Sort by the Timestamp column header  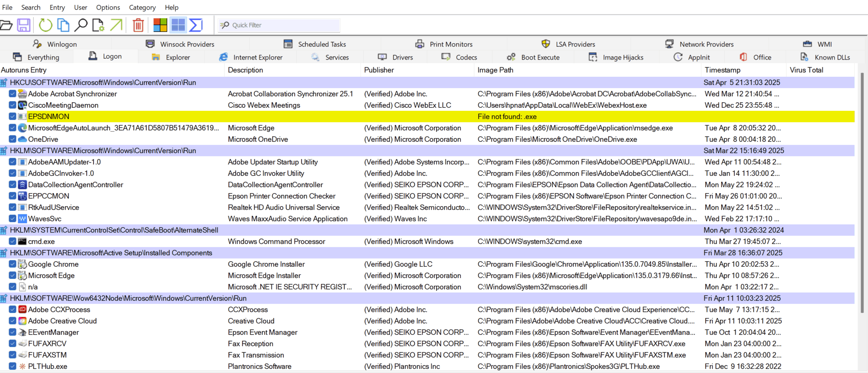pyautogui.click(x=744, y=70)
